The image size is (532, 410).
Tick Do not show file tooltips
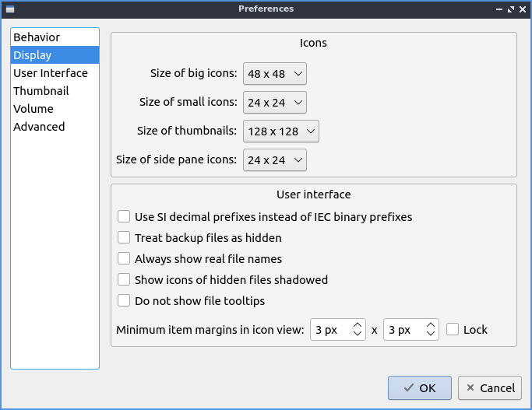click(x=124, y=301)
